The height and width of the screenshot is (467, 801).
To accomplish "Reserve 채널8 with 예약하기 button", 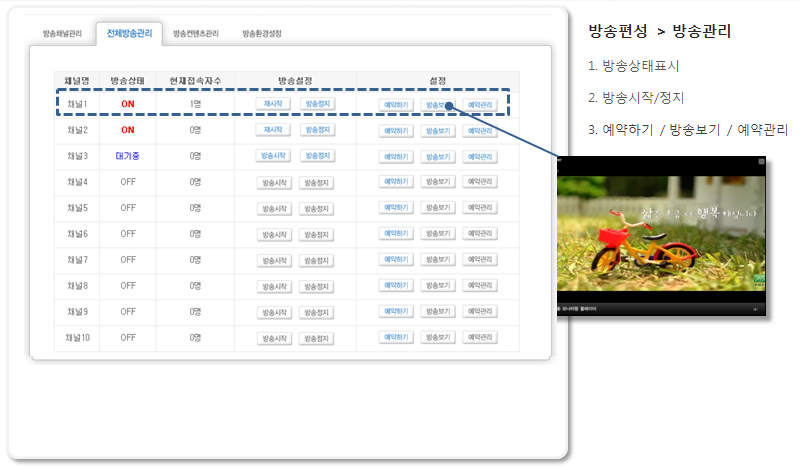I will (x=395, y=285).
